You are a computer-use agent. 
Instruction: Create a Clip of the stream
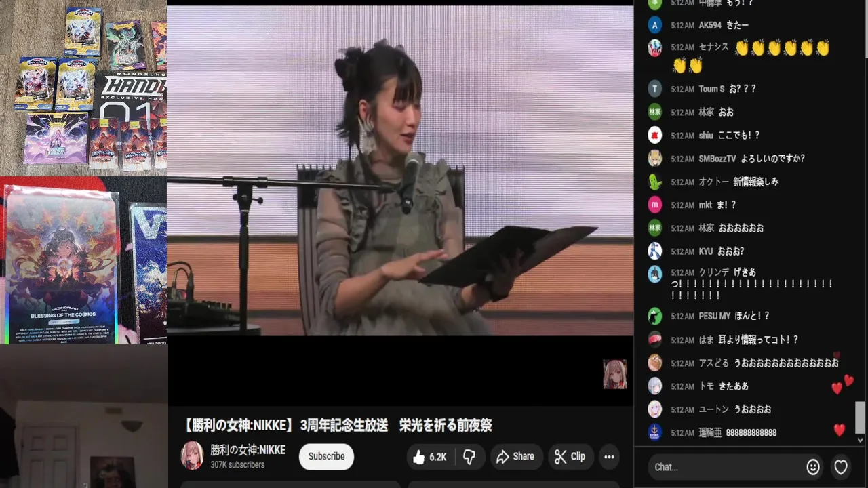coord(570,457)
